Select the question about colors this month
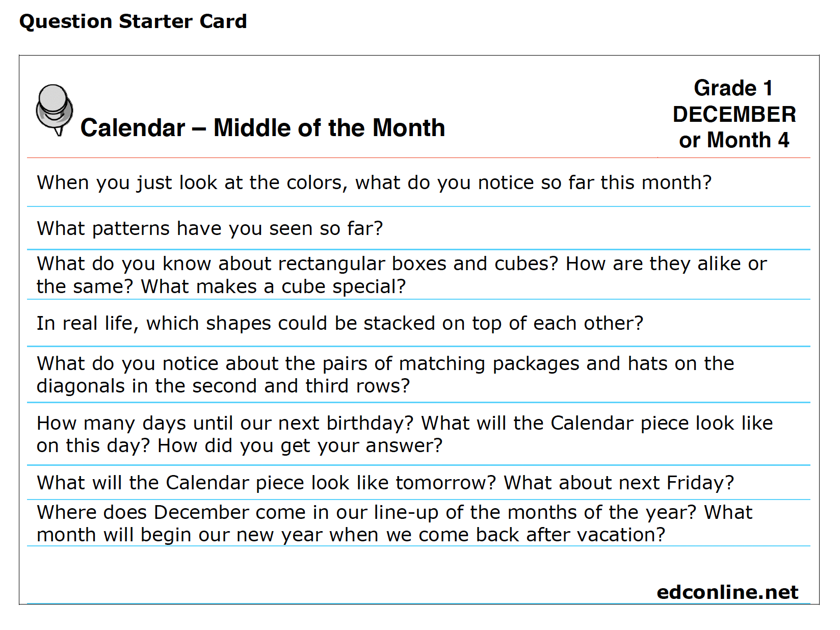 point(374,183)
